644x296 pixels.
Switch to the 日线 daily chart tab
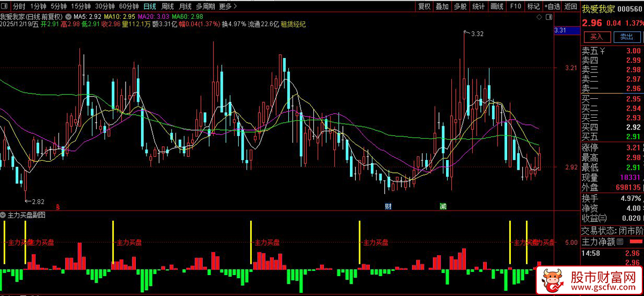(x=150, y=6)
